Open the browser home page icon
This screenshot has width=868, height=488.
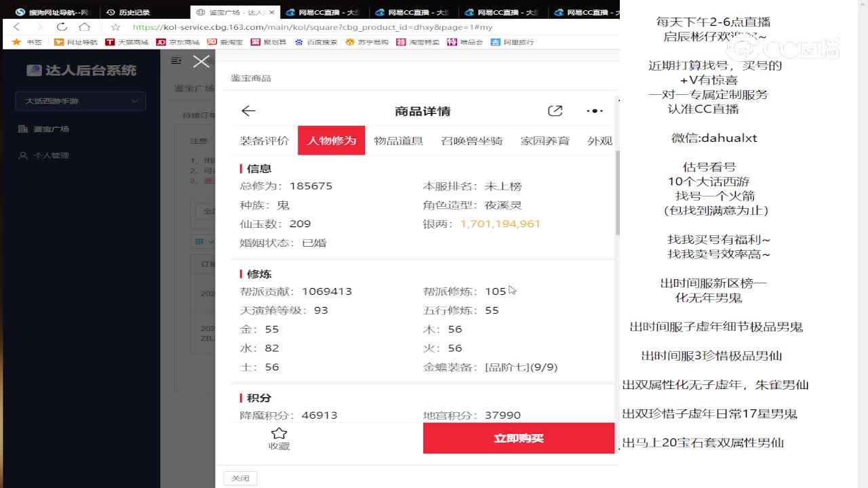tap(84, 27)
